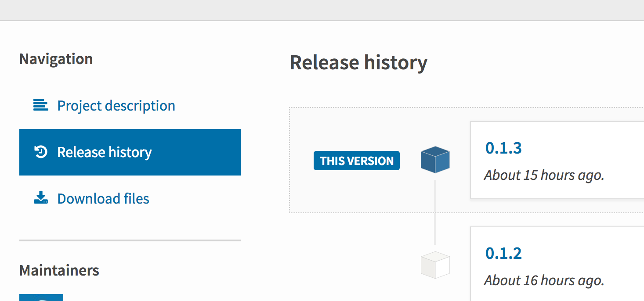Click the Release history heading
Screen dimensions: 644x301
point(358,62)
